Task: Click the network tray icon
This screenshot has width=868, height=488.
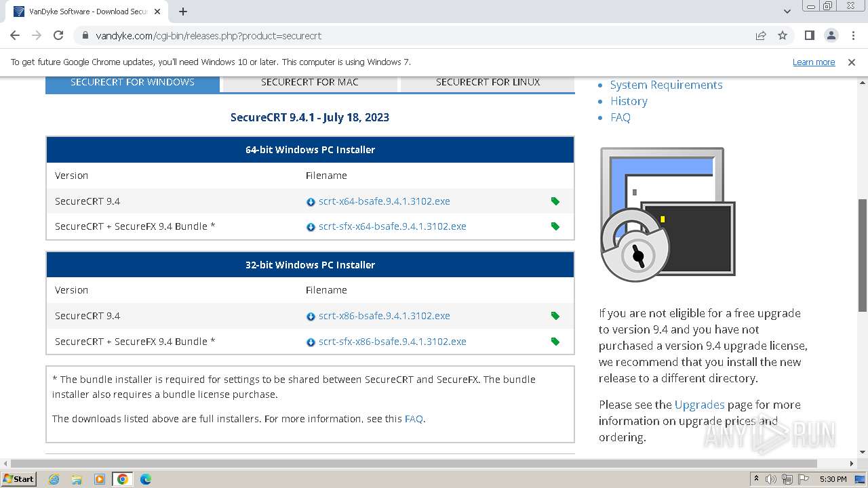Action: point(787,479)
